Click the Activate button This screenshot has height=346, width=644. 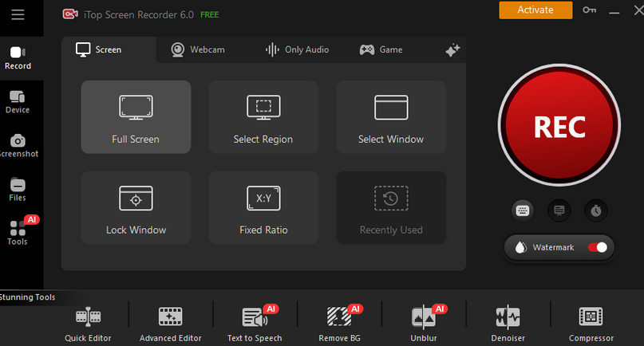(x=535, y=10)
